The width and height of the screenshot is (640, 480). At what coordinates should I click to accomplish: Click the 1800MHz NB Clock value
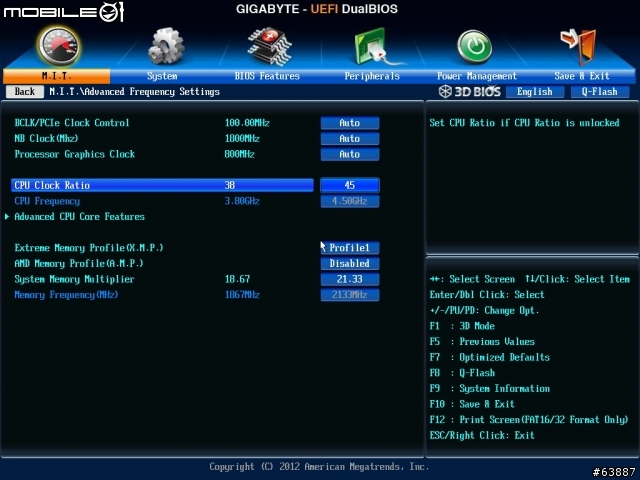(242, 138)
